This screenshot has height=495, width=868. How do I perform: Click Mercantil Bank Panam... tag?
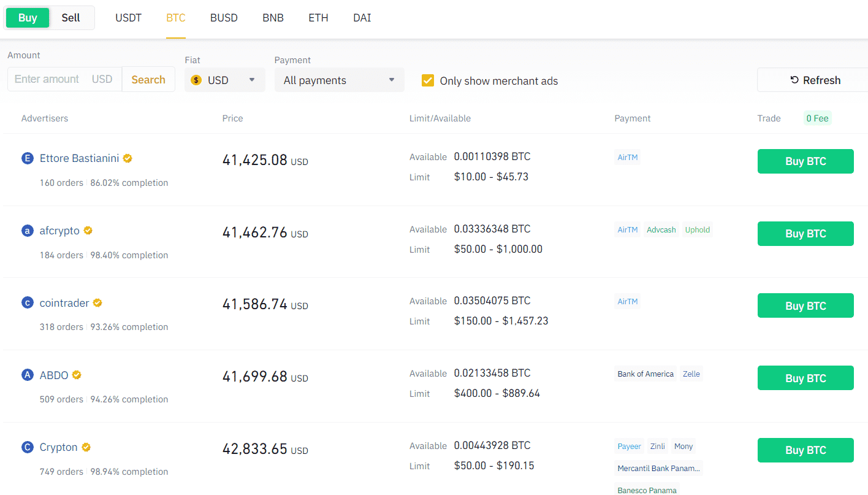point(658,469)
